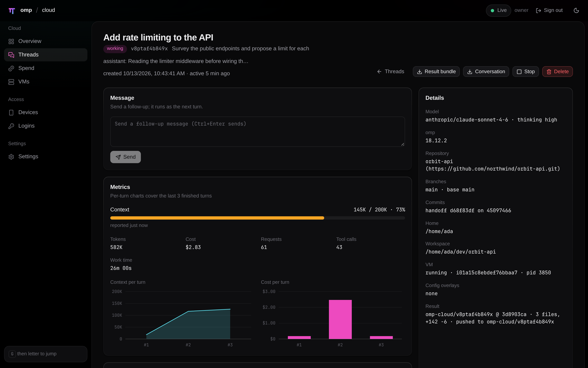The height and width of the screenshot is (368, 588).
Task: Go back to Threads list
Action: (390, 72)
